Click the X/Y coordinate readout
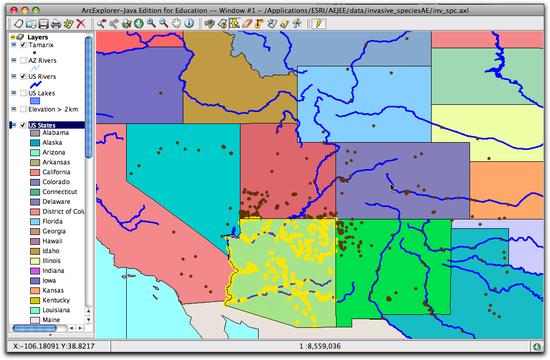Screen dimensions: 550x360 pos(54,346)
